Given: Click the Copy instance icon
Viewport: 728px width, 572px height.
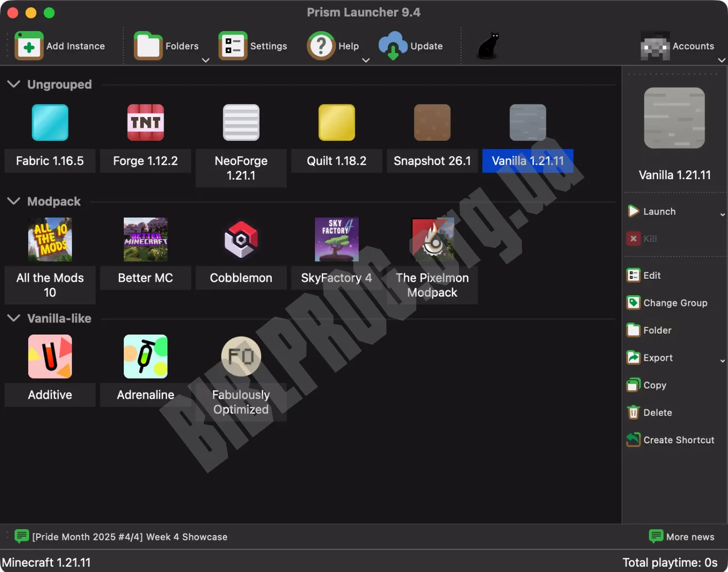Looking at the screenshot, I should point(633,385).
